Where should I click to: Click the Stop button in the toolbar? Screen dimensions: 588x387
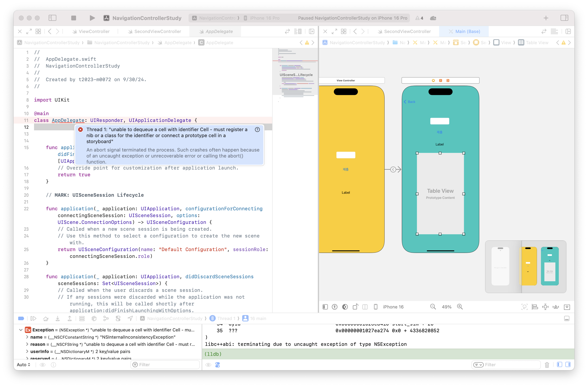(73, 18)
